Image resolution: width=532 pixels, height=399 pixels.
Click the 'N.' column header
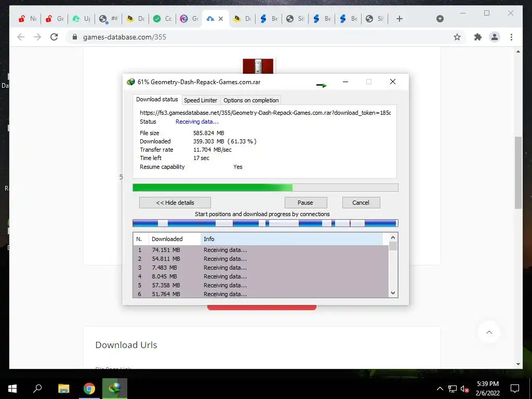141,239
